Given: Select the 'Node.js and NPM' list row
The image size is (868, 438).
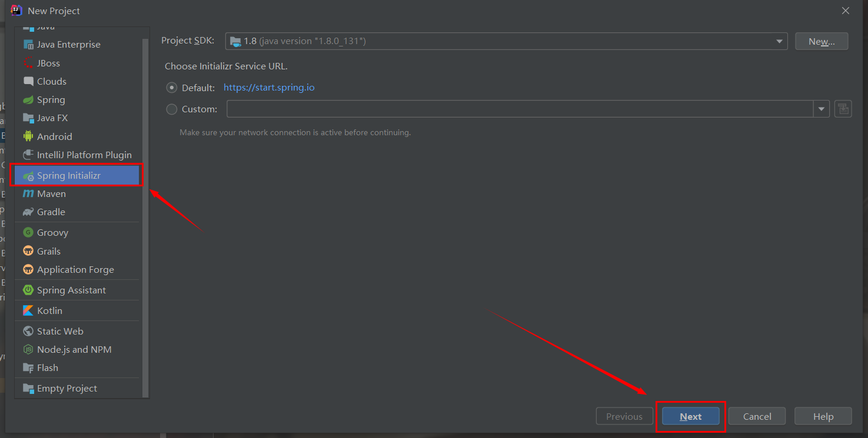Looking at the screenshot, I should pos(78,349).
